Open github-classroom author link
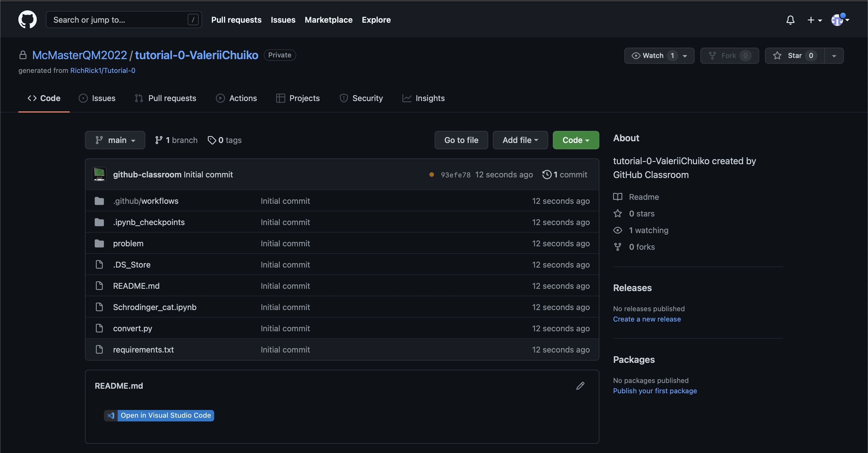 pos(147,174)
